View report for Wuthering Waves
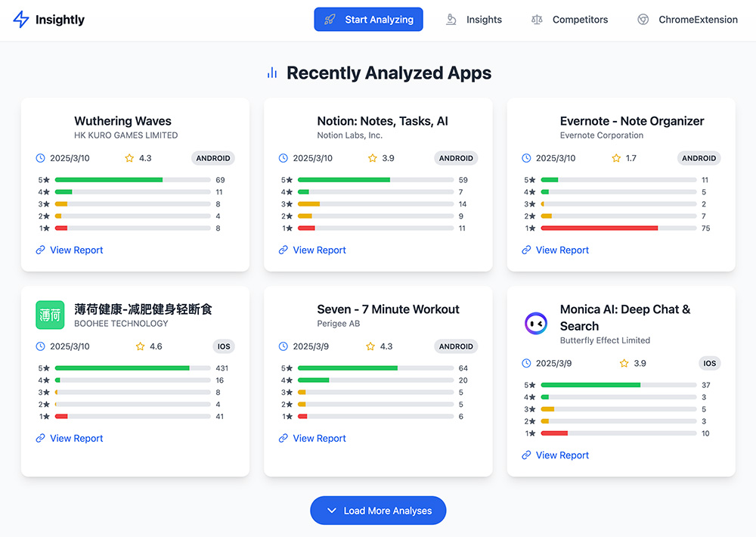The width and height of the screenshot is (756, 537). pos(70,250)
